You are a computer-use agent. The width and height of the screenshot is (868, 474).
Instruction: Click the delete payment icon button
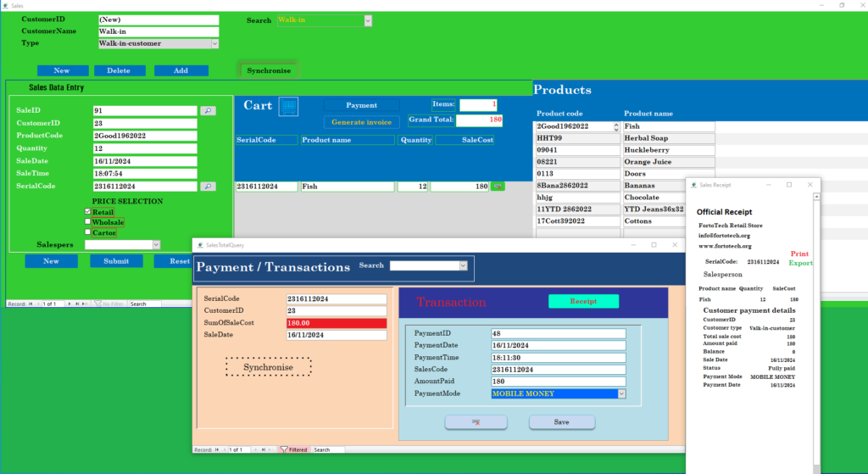pyautogui.click(x=476, y=421)
